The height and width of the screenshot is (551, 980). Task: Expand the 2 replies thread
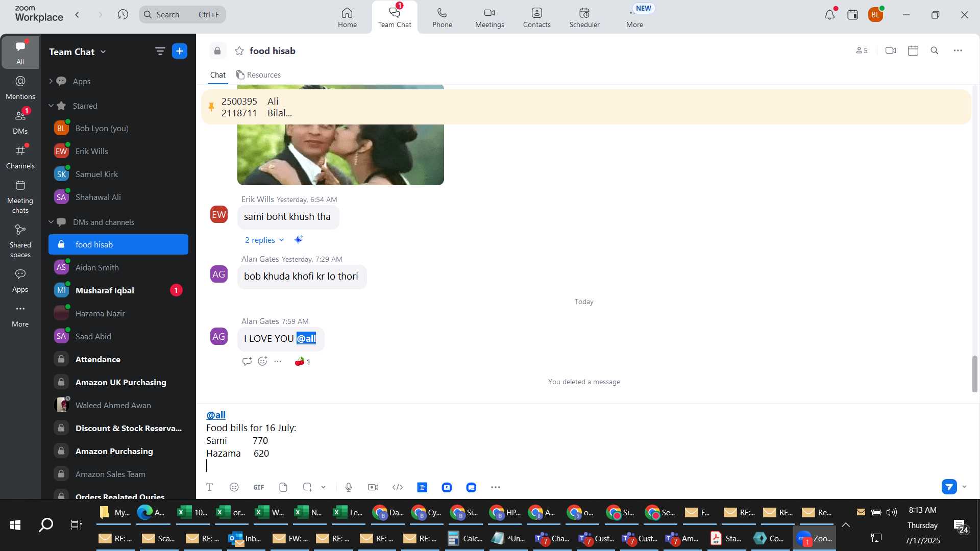[x=264, y=240]
